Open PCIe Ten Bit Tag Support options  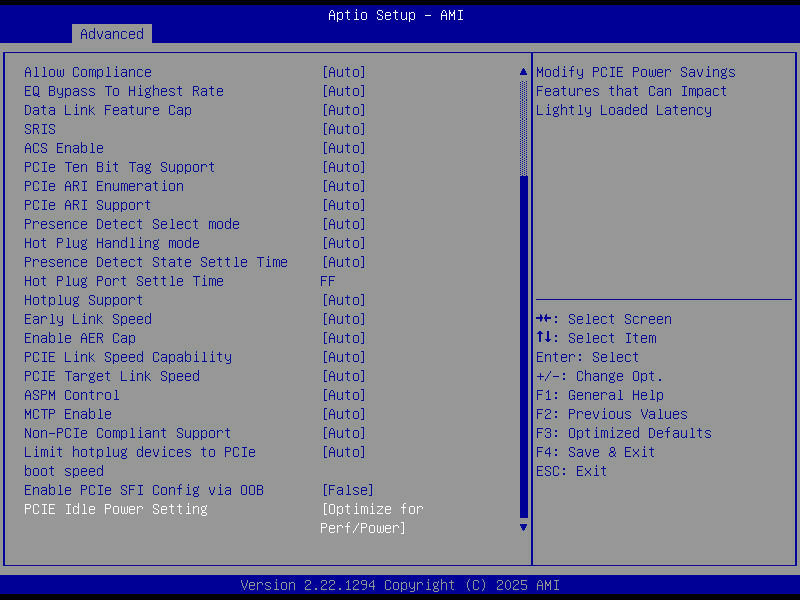tap(344, 166)
